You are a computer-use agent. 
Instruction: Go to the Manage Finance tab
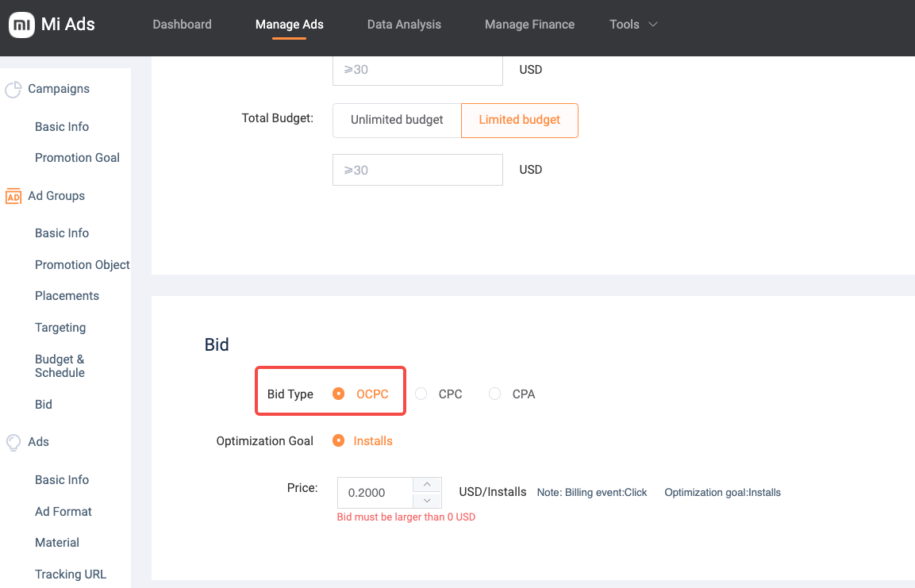click(529, 25)
